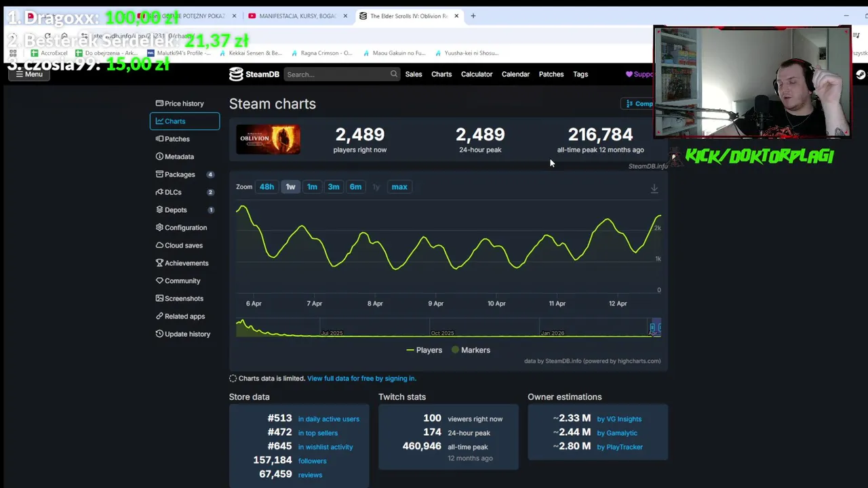Open 'View full data for free by signing in'
The image size is (868, 488).
361,378
